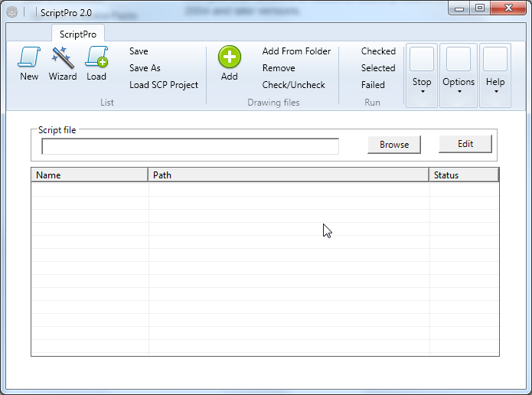Maximize the ScriptPro window
532x395 pixels.
480,8
